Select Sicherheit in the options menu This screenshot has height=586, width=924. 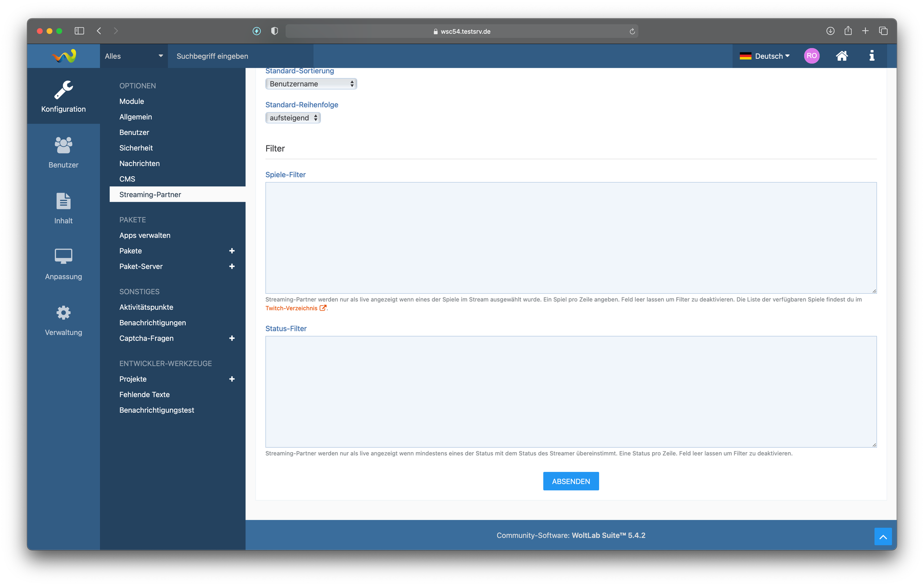136,148
